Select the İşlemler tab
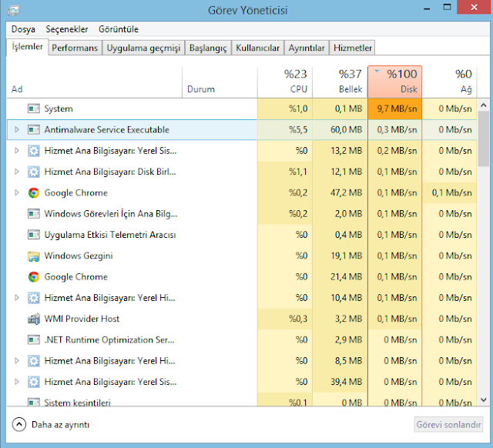 28,47
